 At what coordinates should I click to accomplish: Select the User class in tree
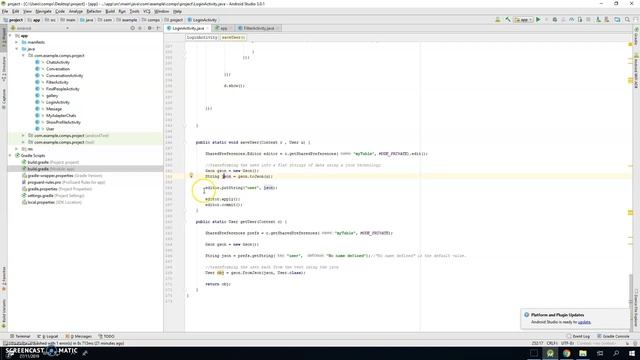pos(50,129)
